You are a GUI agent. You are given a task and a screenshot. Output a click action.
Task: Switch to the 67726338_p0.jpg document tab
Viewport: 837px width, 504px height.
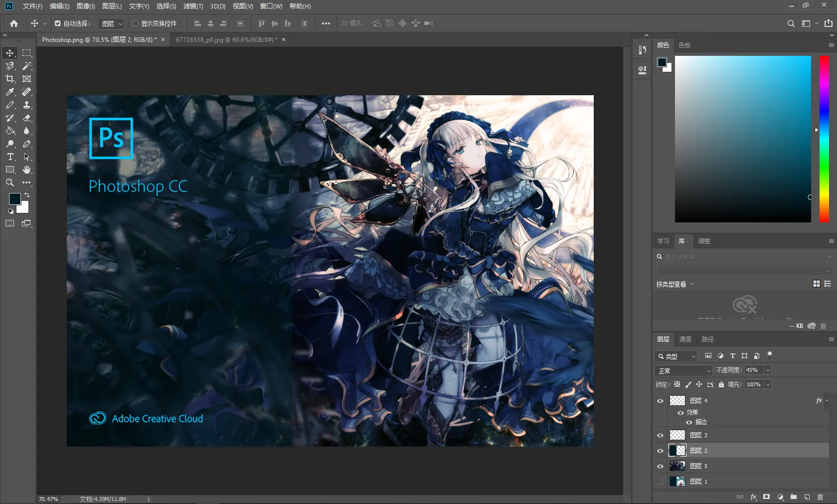pos(227,39)
